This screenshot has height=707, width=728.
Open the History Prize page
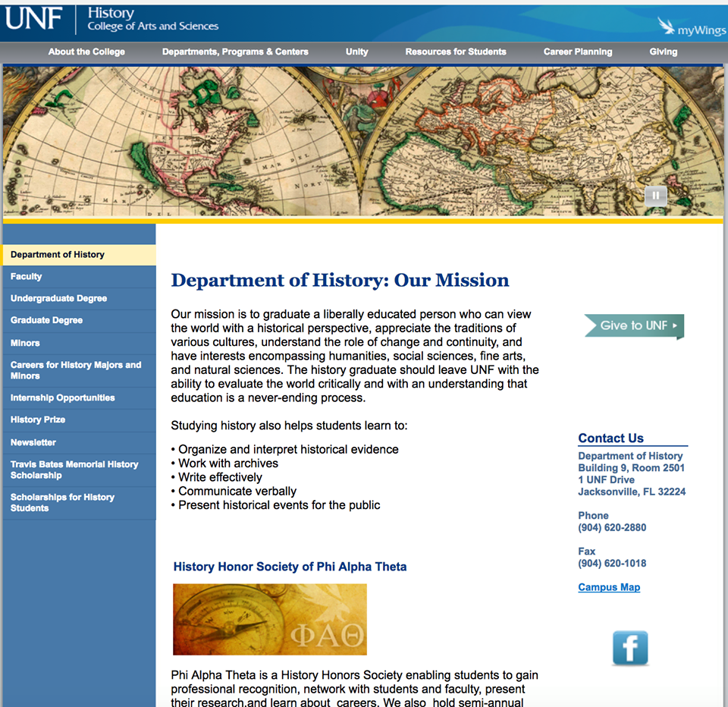(x=38, y=420)
